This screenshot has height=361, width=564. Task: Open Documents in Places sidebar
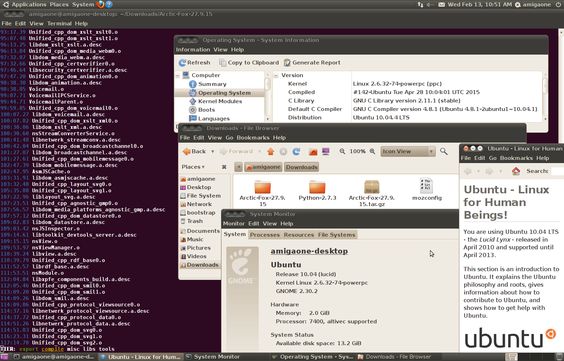point(200,231)
